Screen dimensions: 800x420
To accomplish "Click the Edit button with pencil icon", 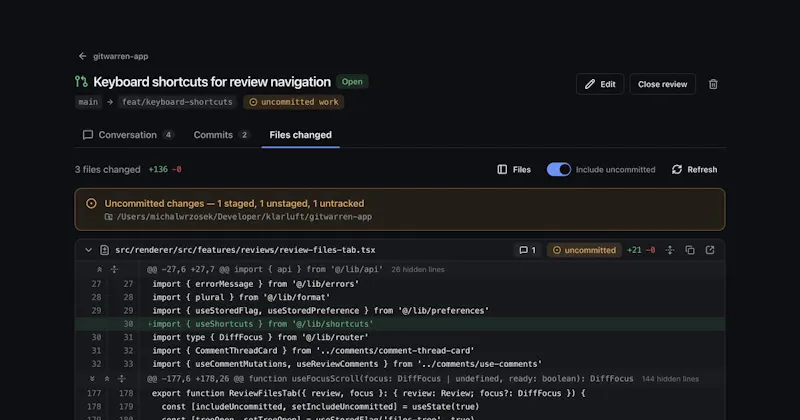I will pos(600,84).
